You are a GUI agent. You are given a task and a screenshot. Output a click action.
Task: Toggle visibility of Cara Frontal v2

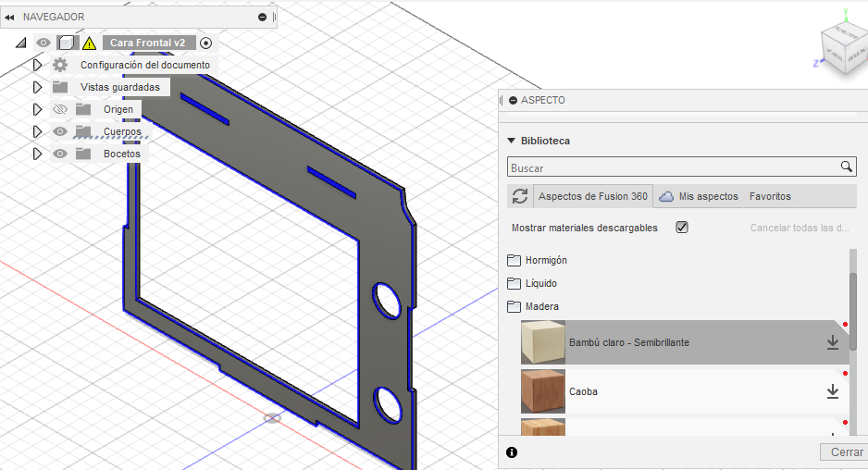point(43,43)
